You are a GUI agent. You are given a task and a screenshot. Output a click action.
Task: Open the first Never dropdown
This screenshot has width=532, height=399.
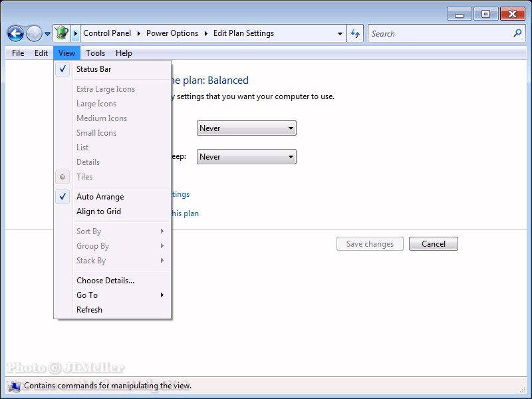[x=247, y=128]
